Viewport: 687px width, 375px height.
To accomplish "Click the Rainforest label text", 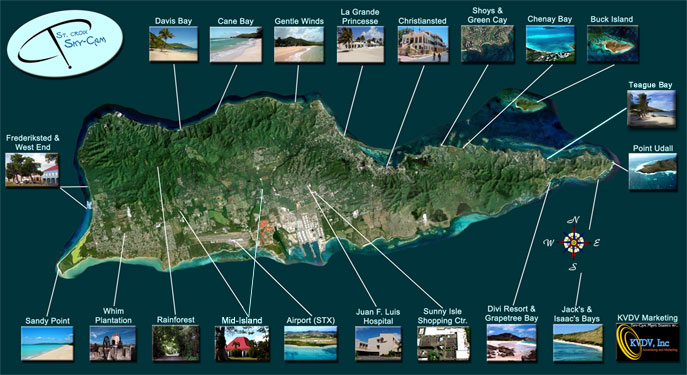I will (176, 320).
